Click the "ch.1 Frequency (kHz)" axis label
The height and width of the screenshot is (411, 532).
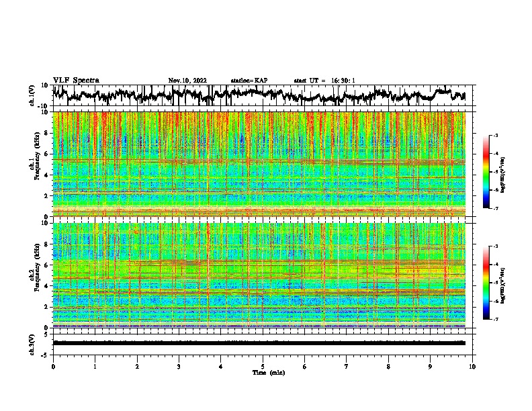coord(35,156)
